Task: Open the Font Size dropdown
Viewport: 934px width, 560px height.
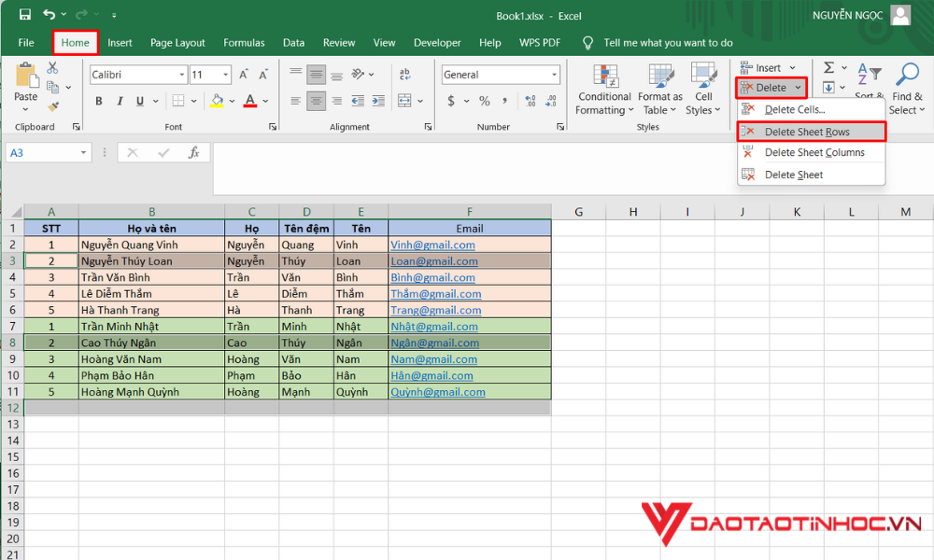Action: (x=224, y=75)
